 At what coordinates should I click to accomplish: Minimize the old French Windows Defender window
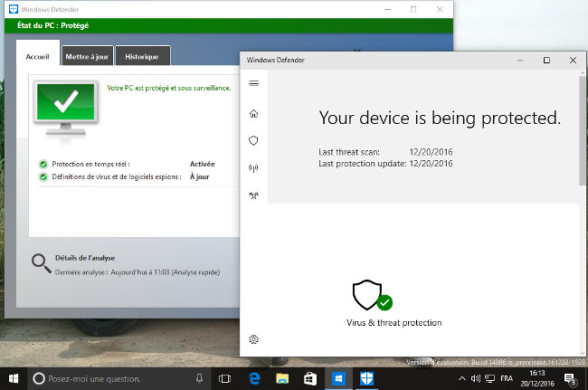[388, 9]
